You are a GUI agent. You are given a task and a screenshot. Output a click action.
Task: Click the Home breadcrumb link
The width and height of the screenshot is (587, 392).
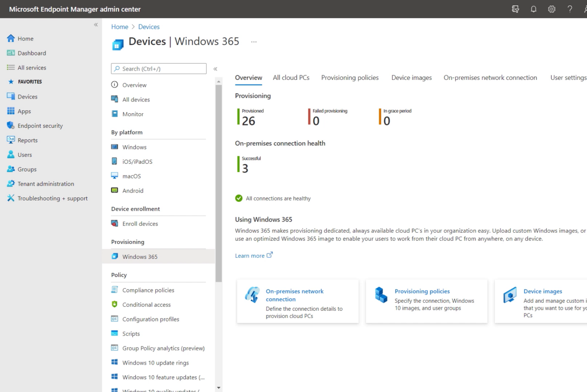pyautogui.click(x=120, y=26)
